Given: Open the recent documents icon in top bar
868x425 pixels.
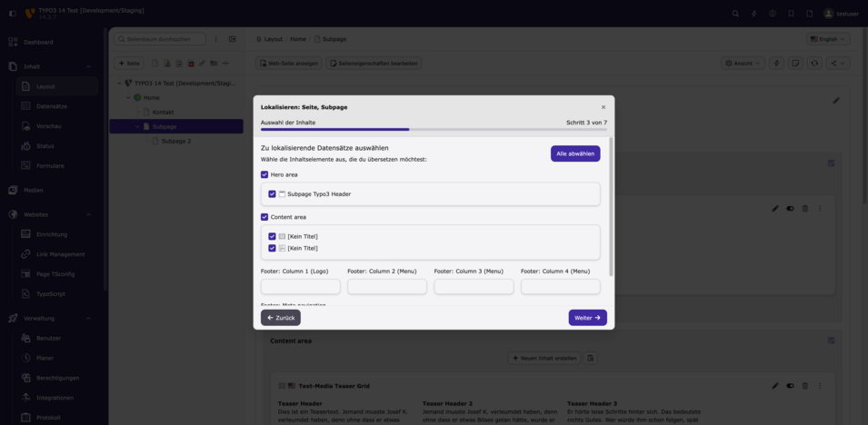Looking at the screenshot, I should click(x=809, y=14).
